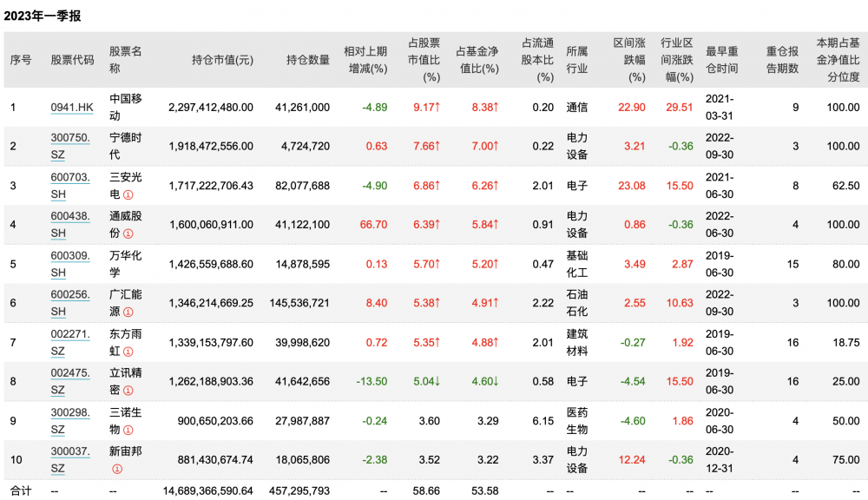868x500 pixels.
Task: Click the 29.51 industry change value
Action: (x=680, y=108)
